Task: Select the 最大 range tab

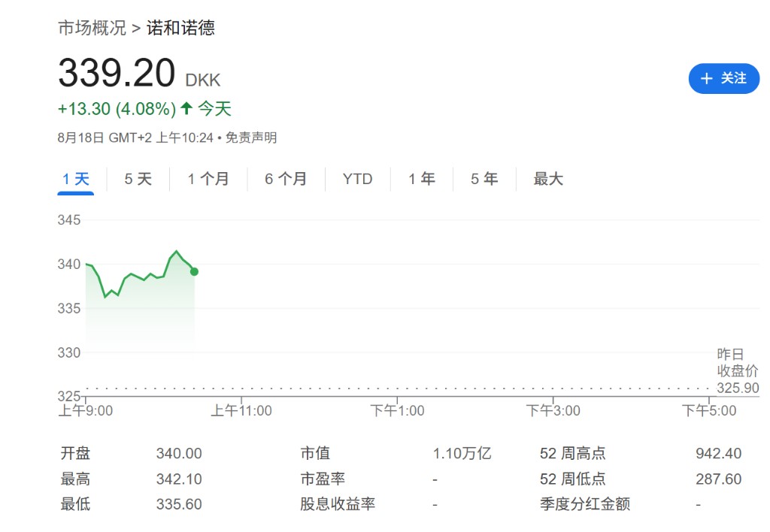Action: pyautogui.click(x=548, y=179)
